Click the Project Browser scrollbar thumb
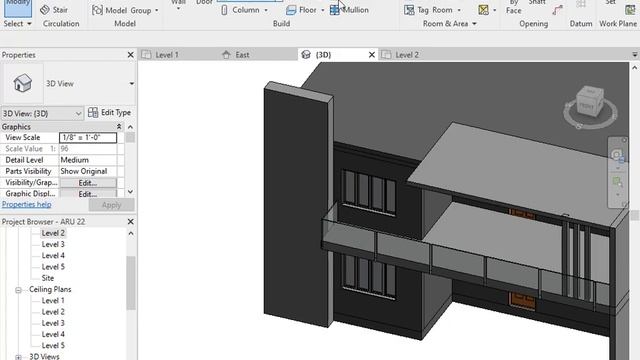 click(x=131, y=283)
